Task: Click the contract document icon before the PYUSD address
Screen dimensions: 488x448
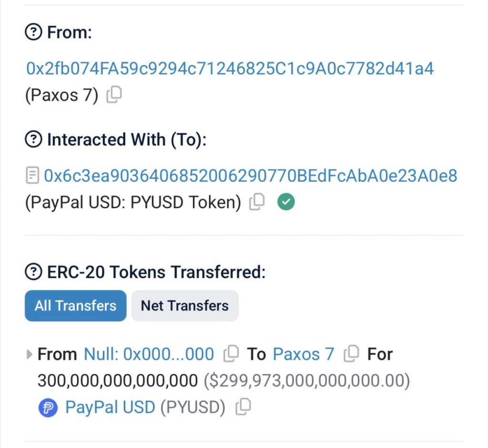Action: click(x=31, y=176)
